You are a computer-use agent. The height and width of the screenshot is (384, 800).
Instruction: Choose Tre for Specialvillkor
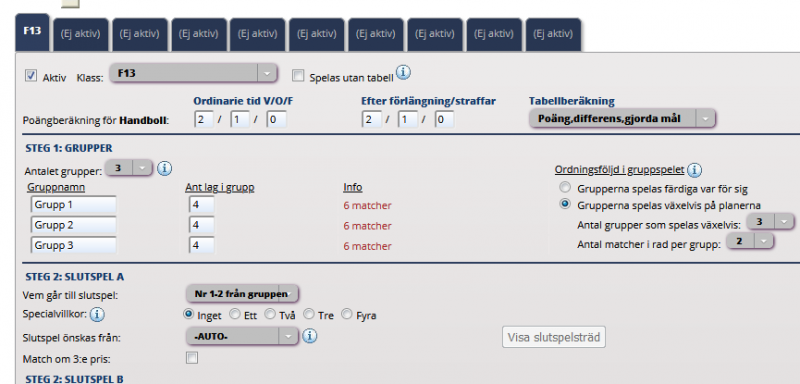point(309,314)
